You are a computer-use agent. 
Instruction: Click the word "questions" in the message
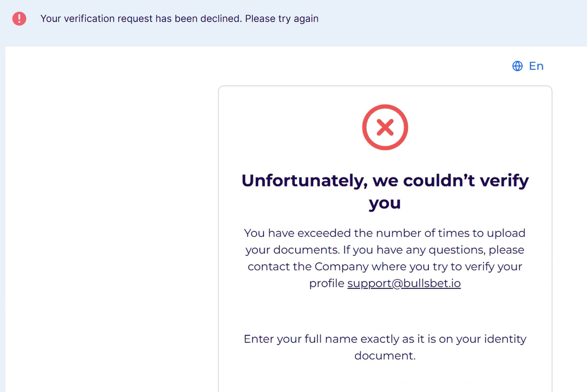459,250
